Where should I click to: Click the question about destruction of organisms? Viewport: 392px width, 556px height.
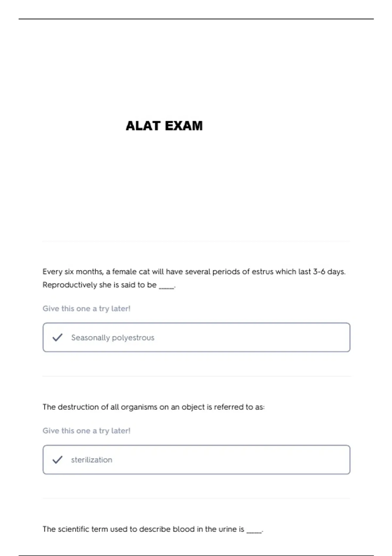pyautogui.click(x=154, y=407)
